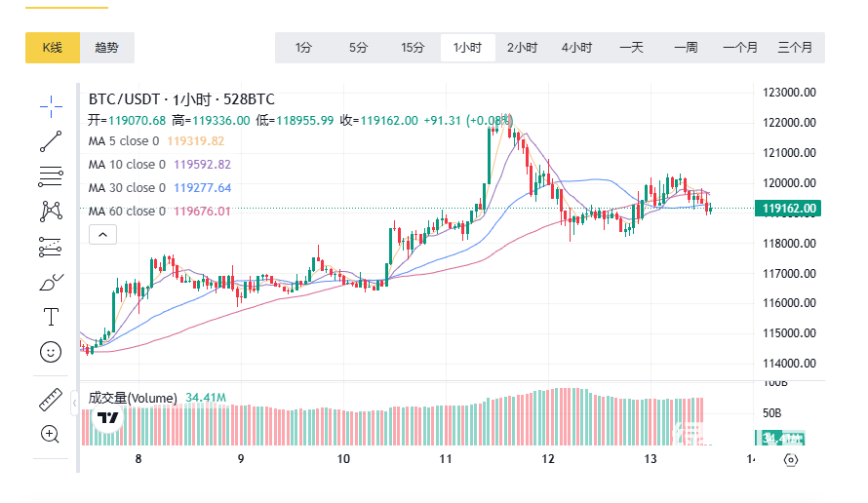Select the 15分 timeframe
Screen dimensions: 868x503
(x=413, y=48)
